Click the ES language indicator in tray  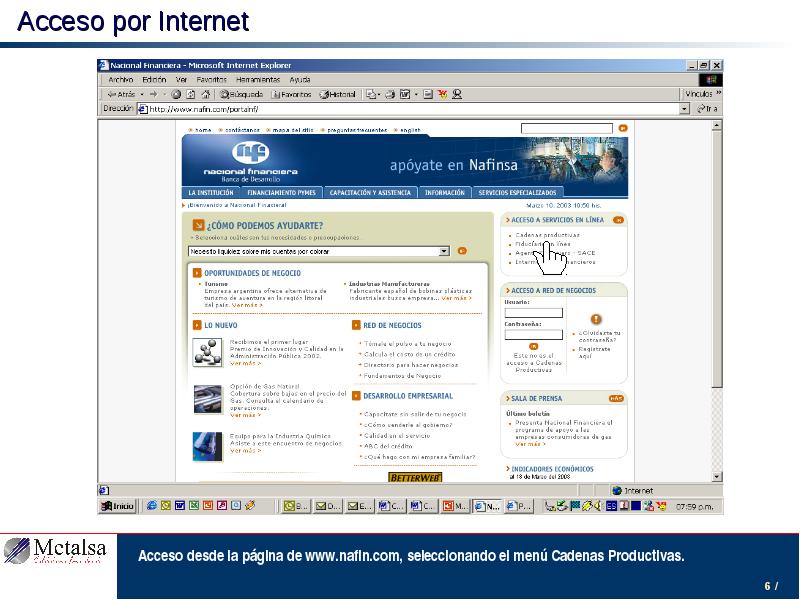pyautogui.click(x=611, y=506)
